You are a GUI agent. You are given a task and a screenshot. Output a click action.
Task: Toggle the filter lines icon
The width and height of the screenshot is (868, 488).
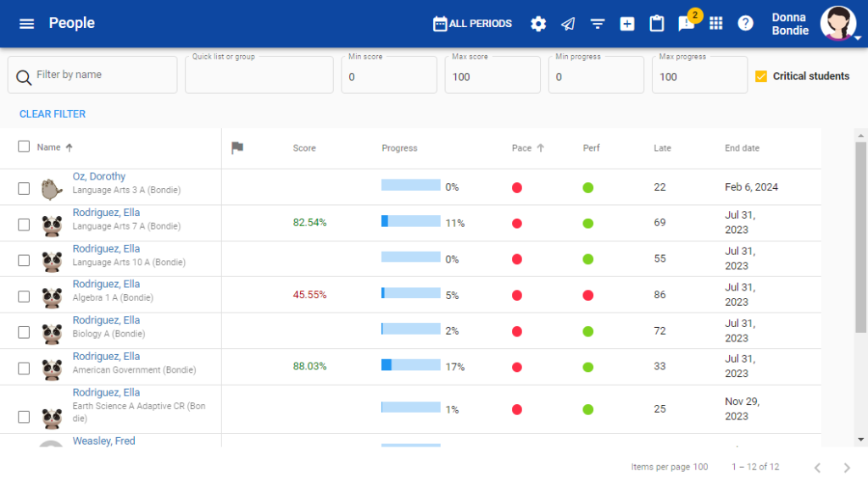(598, 24)
